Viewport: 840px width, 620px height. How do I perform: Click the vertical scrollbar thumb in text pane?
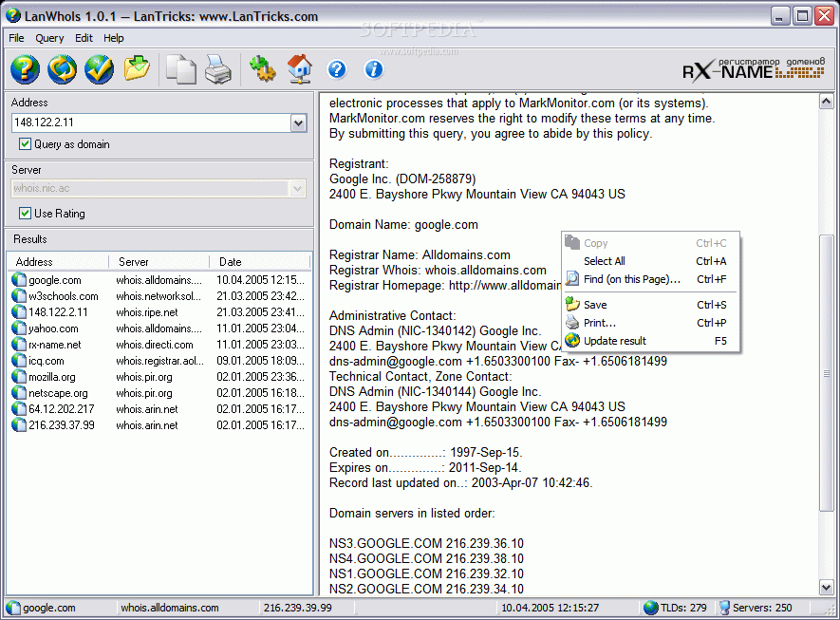(826, 373)
